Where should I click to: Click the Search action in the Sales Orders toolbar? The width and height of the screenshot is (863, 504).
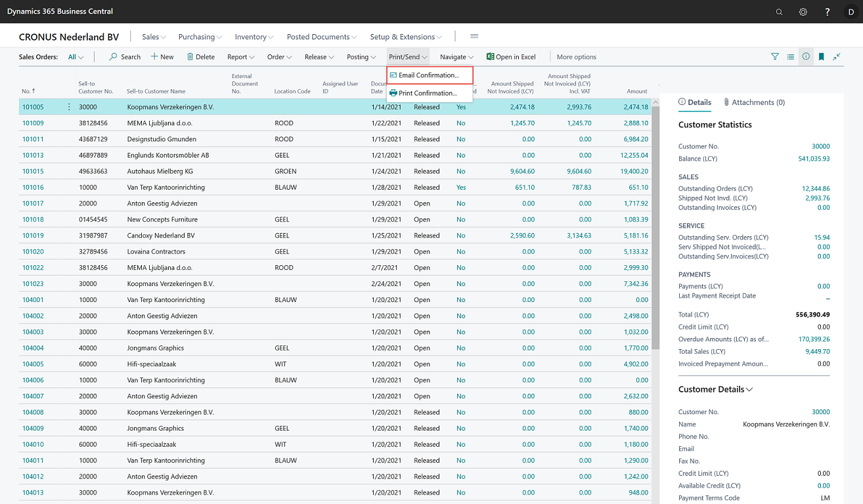click(x=125, y=57)
